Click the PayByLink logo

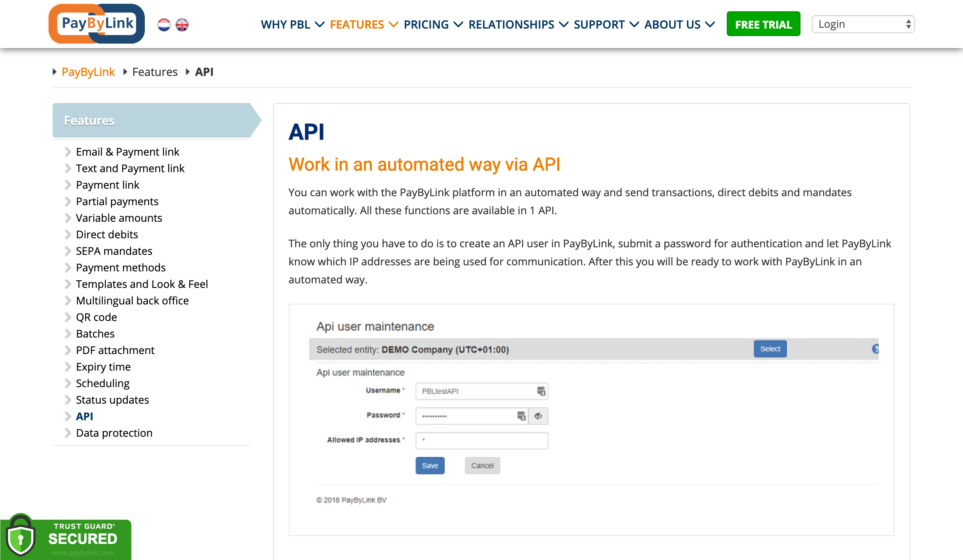[x=97, y=24]
